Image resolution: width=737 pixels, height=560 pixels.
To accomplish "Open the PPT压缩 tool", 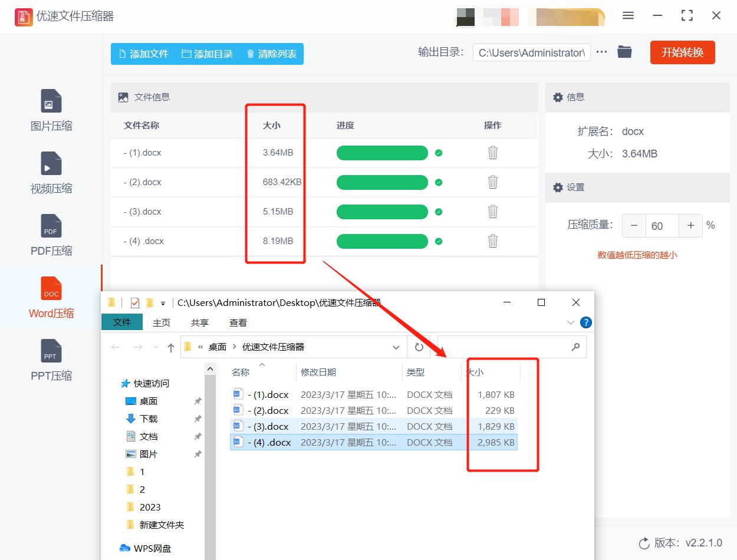I will click(51, 360).
